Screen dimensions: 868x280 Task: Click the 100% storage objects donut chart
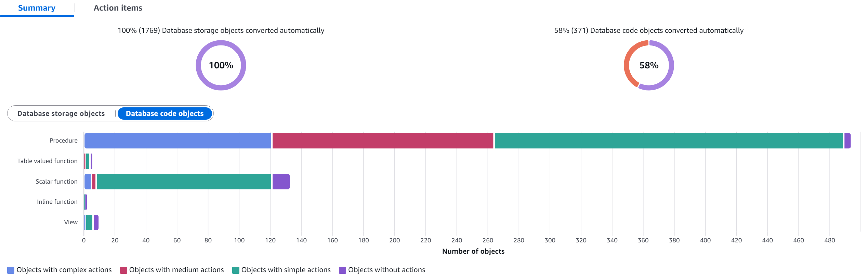tap(221, 65)
